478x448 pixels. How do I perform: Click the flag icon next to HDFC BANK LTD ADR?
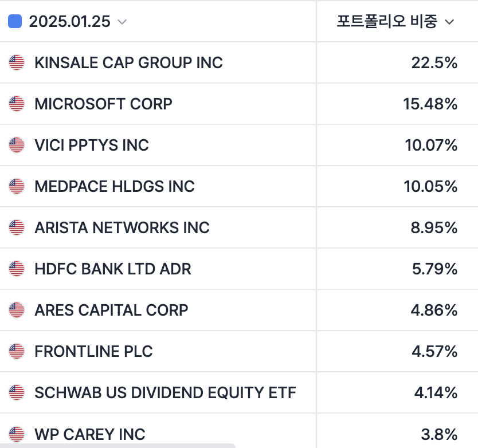[17, 269]
